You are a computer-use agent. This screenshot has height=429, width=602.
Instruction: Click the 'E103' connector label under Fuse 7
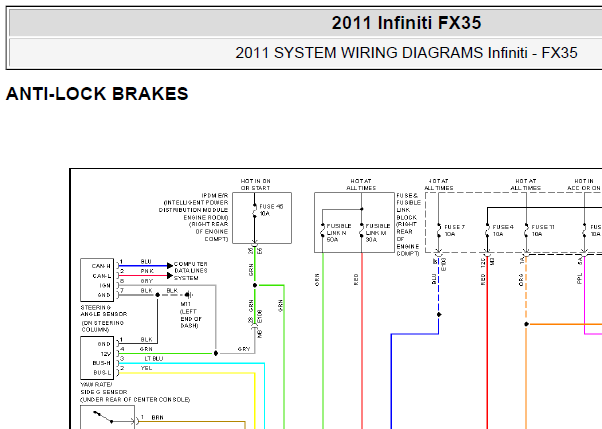pyautogui.click(x=443, y=264)
